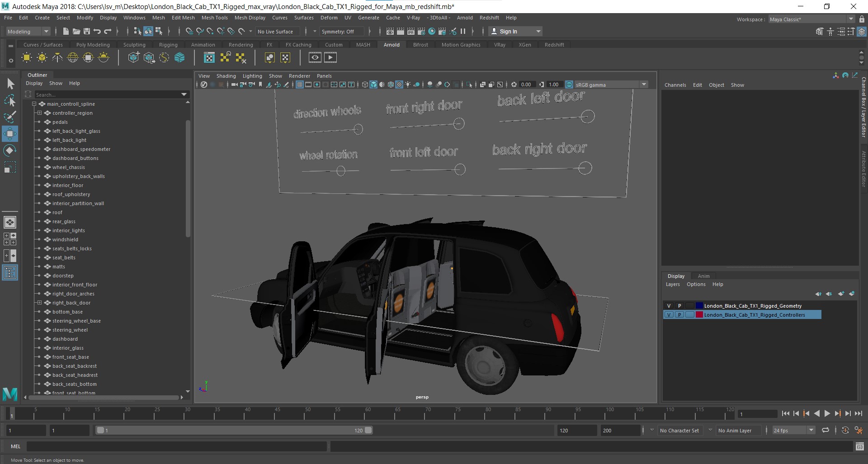Click the IPR render icon
Viewport: 868px width, 464px height.
pyautogui.click(x=410, y=31)
